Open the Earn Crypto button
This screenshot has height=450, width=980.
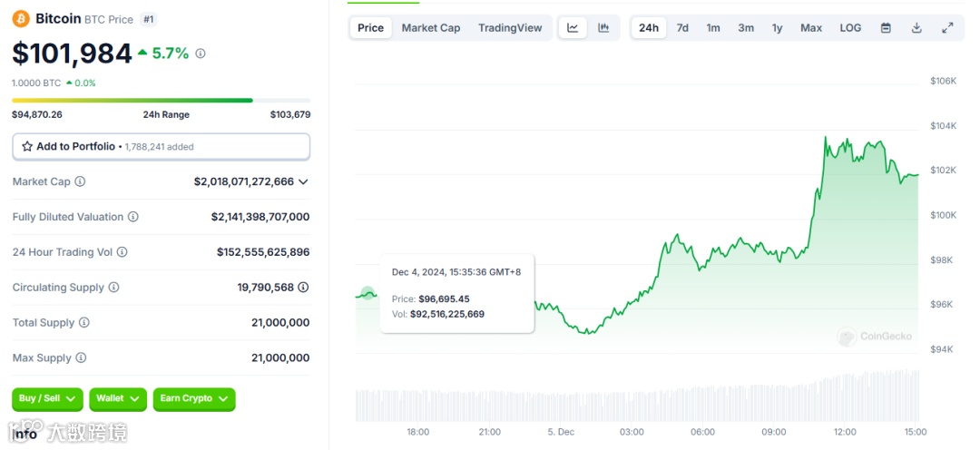193,399
